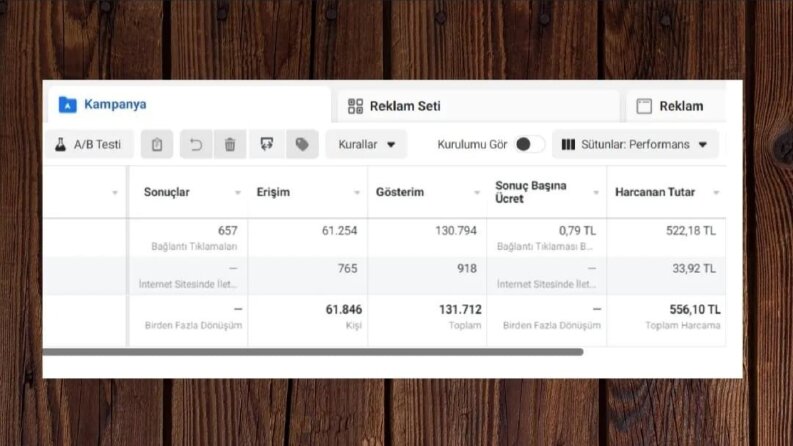Screen dimensions: 793x446
Task: Open the Erişim column sort arrow
Action: pos(357,193)
